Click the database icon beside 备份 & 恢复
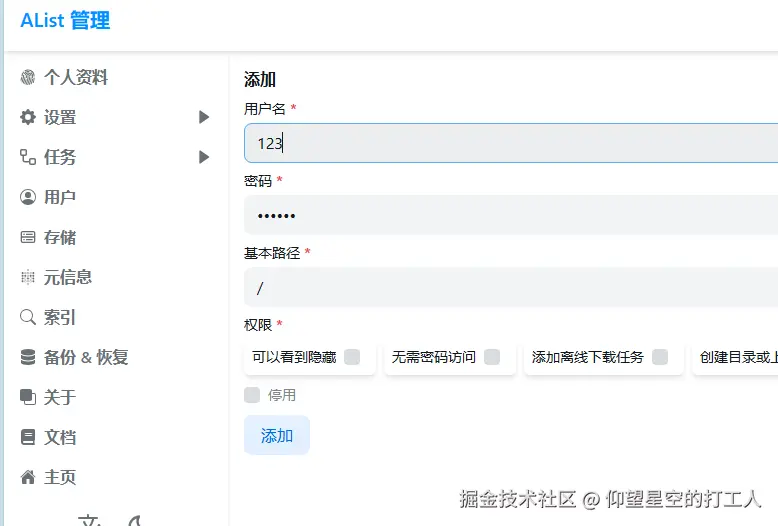This screenshot has height=526, width=778. [x=28, y=357]
